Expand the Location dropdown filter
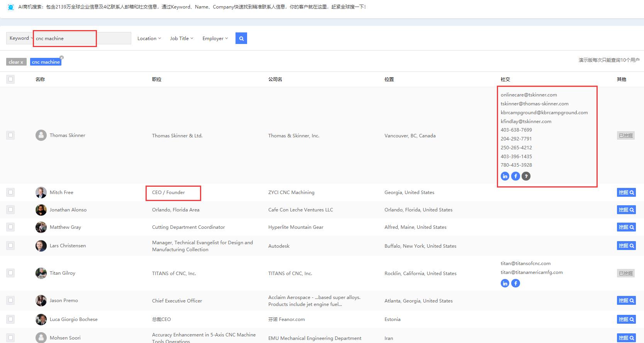The width and height of the screenshot is (644, 343). click(149, 38)
